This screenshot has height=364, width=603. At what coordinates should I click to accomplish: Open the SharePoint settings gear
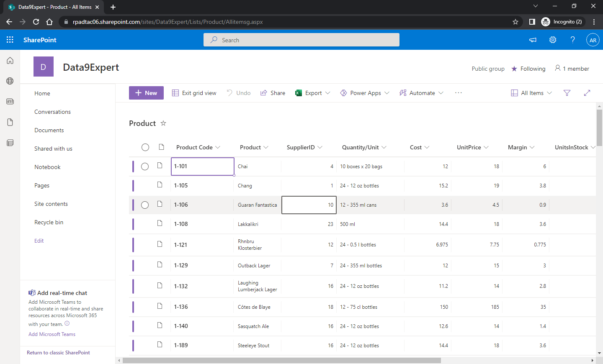pyautogui.click(x=552, y=40)
